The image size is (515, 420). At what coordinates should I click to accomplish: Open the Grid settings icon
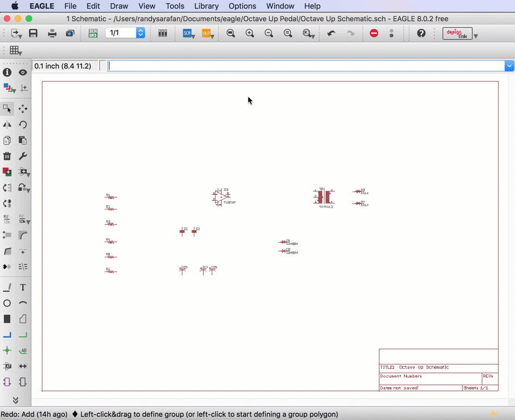pyautogui.click(x=15, y=51)
